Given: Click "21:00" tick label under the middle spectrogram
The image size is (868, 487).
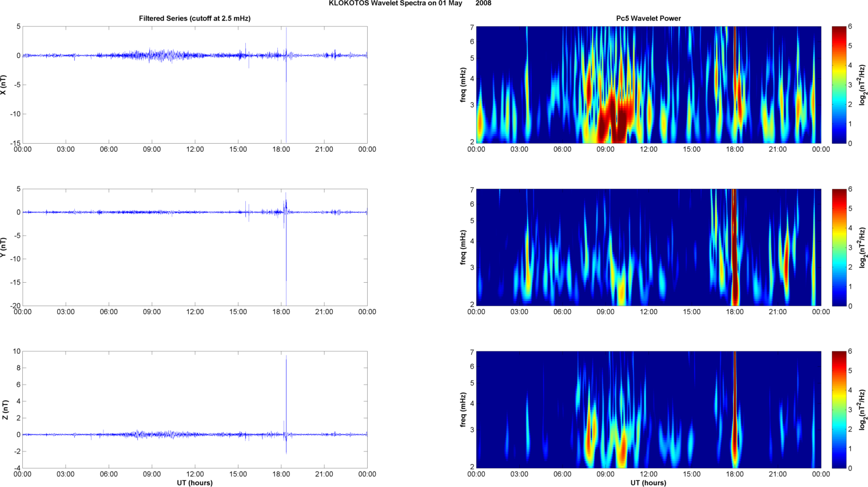Looking at the screenshot, I should coord(778,312).
